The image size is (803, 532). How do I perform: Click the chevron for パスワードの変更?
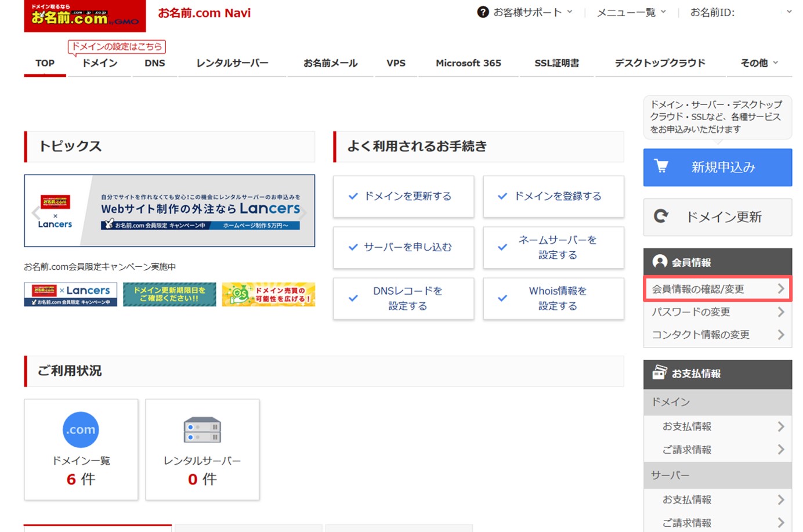coord(781,312)
